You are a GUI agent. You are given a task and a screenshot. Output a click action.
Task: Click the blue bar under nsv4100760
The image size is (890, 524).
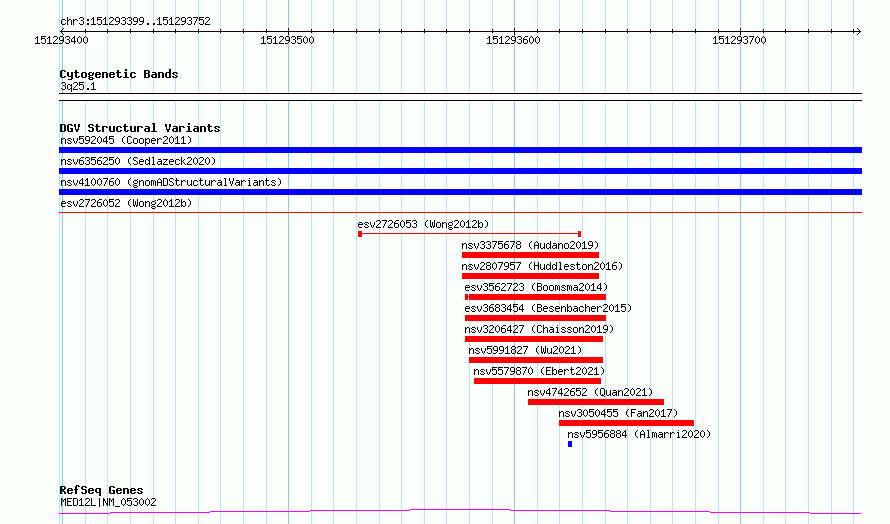coord(460,192)
